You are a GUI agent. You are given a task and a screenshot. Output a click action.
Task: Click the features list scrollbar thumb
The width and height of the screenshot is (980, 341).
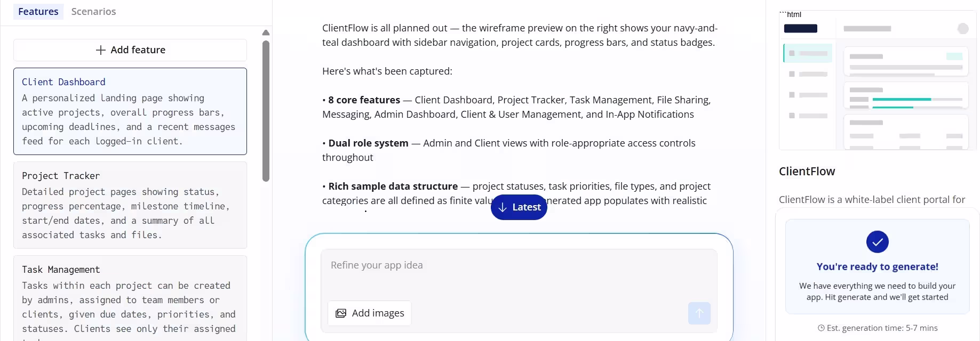point(266,111)
